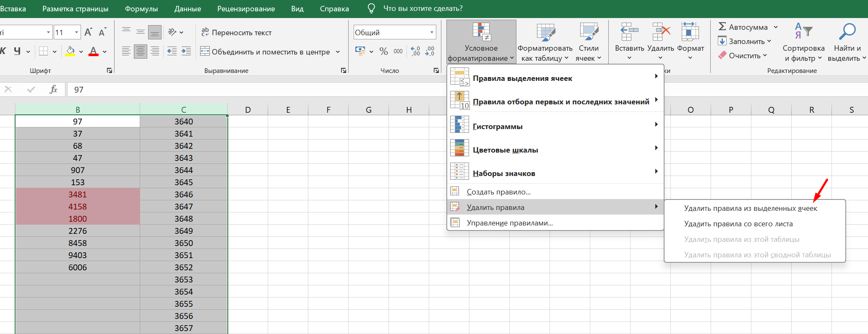Open "Управление правилами..." entry

tap(509, 223)
